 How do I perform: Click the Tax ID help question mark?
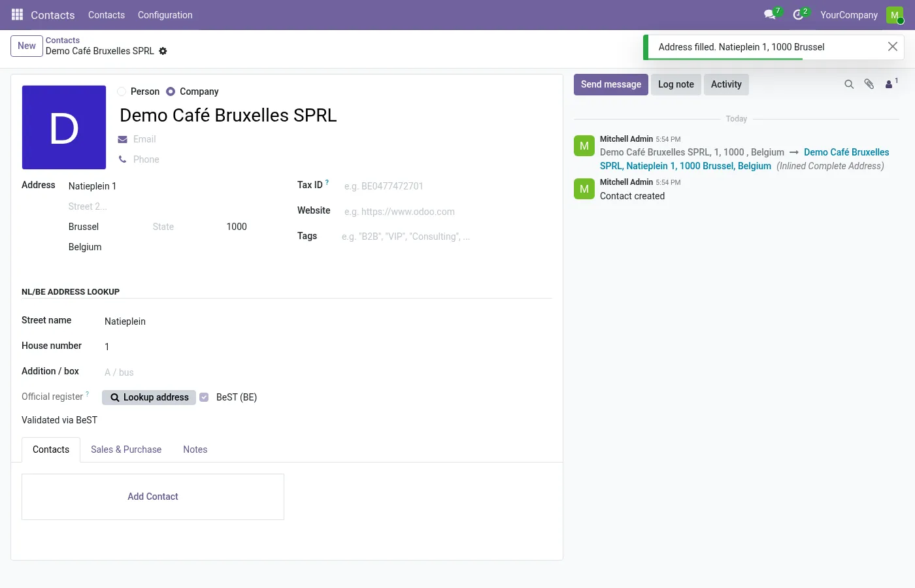click(x=327, y=183)
